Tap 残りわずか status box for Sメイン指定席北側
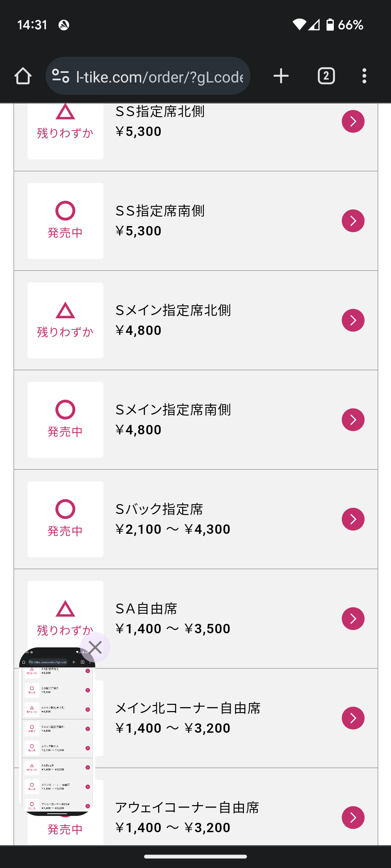391x868 pixels. click(66, 320)
